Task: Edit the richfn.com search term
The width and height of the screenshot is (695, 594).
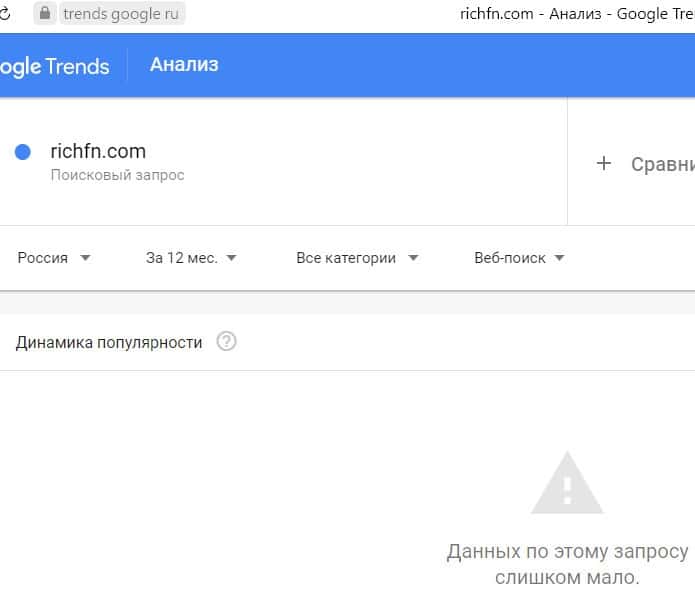Action: 98,152
